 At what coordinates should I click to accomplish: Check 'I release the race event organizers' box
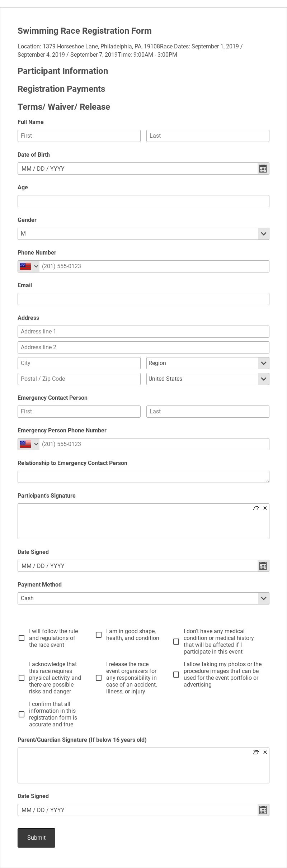coord(99,678)
